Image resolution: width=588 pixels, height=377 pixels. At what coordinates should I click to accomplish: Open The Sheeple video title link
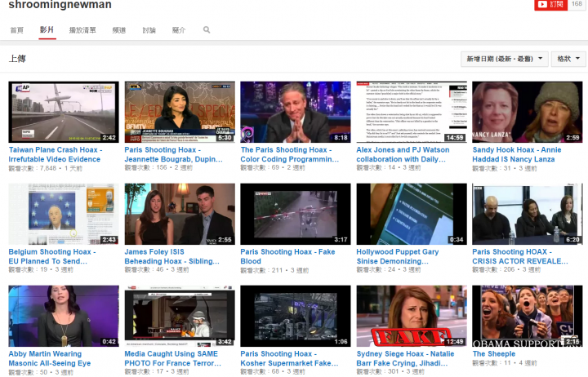[494, 354]
